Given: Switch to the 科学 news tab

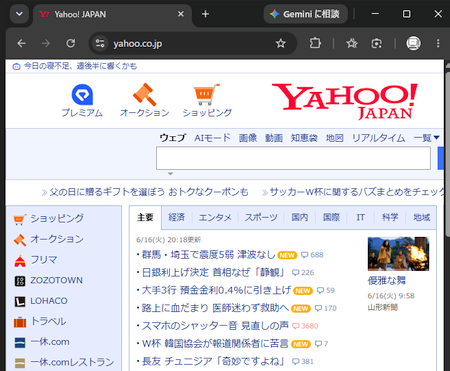Looking at the screenshot, I should click(x=390, y=217).
